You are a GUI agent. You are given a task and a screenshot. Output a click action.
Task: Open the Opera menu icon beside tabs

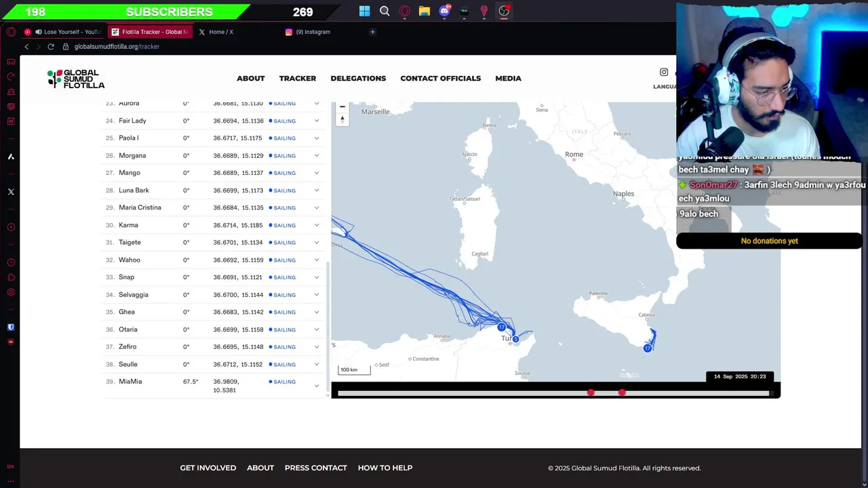[11, 32]
